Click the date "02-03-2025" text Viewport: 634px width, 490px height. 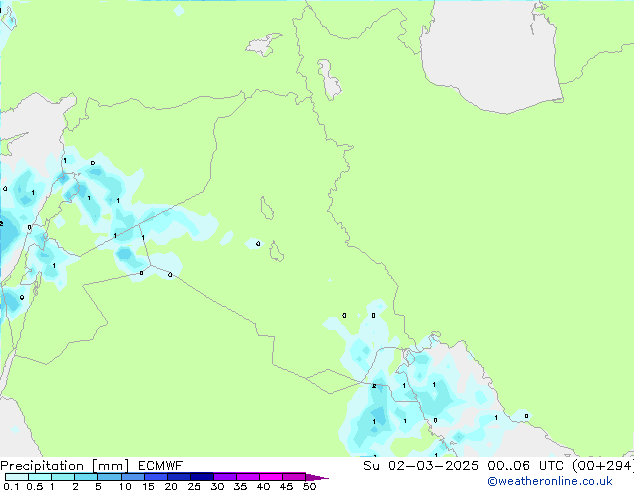click(x=433, y=466)
